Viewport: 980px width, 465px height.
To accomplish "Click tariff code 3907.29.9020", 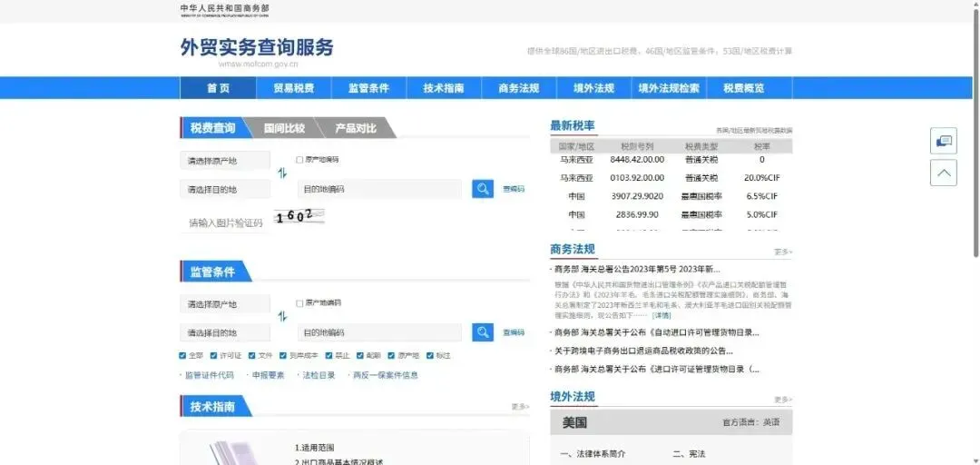I will [637, 196].
